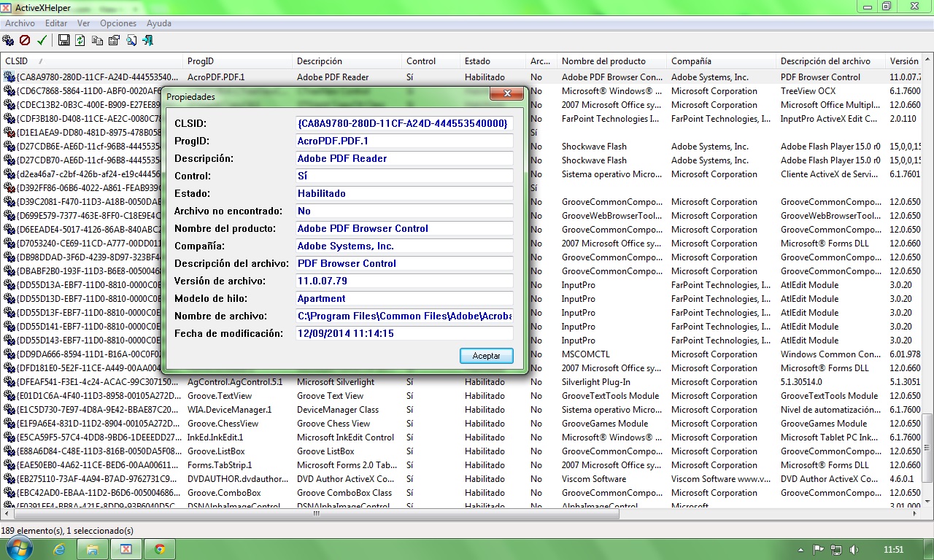
Task: Show hidden tray icons arrow
Action: click(x=800, y=550)
